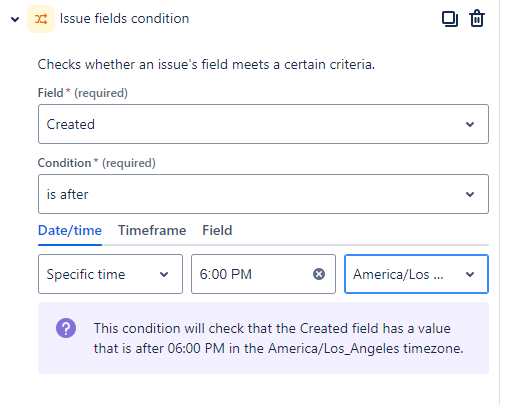Image resolution: width=511 pixels, height=405 pixels.
Task: Open the Condition dropdown showing is after
Action: point(263,194)
